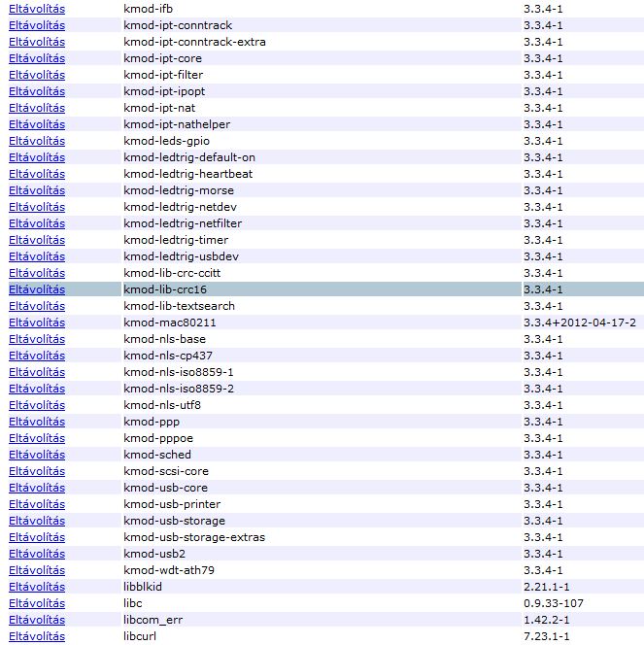Screen dimensions: 644x645
Task: Click Eltávolítás next to libcurl
Action: coord(37,636)
